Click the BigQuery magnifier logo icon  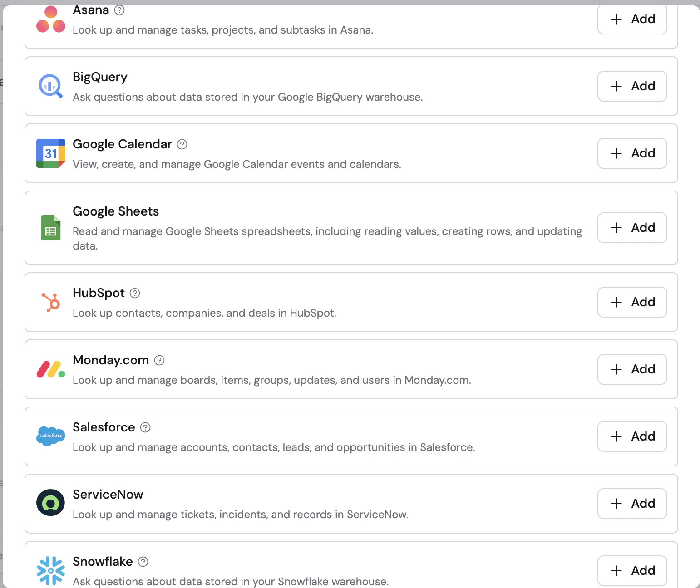(51, 86)
